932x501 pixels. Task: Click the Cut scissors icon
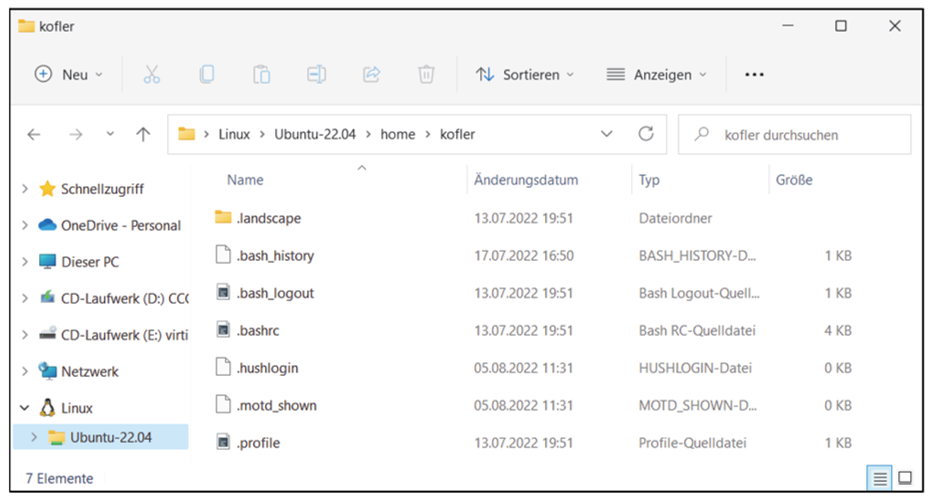coord(152,75)
